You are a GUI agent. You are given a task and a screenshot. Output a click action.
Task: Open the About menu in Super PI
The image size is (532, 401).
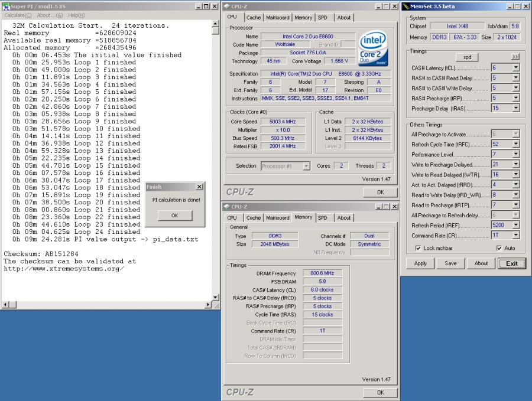click(x=50, y=15)
